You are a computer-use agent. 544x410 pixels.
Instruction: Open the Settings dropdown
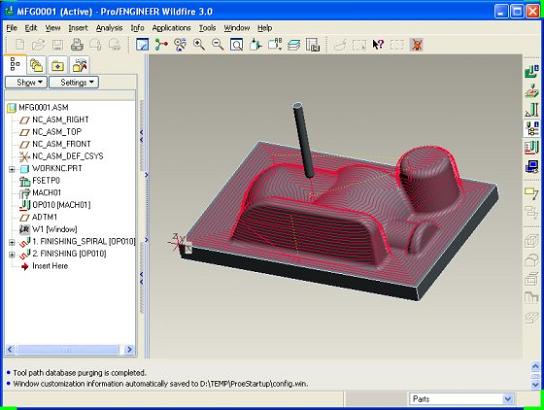pos(74,83)
